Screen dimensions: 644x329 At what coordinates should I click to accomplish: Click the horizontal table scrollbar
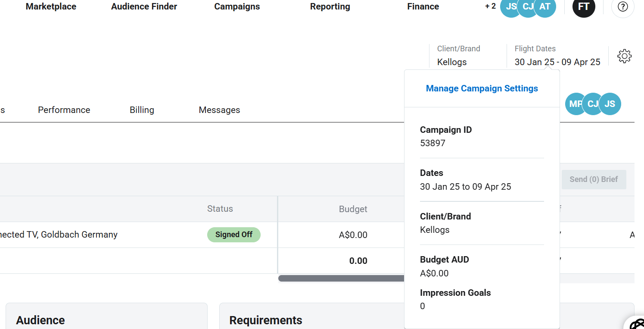[341, 279]
